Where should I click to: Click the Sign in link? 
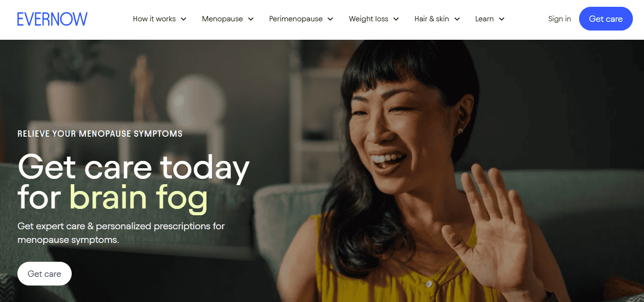(559, 19)
